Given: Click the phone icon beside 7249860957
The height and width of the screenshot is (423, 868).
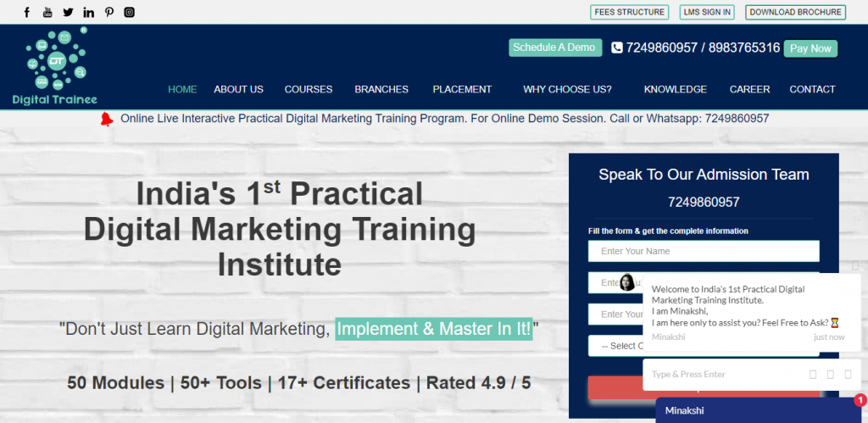Looking at the screenshot, I should coord(617,47).
